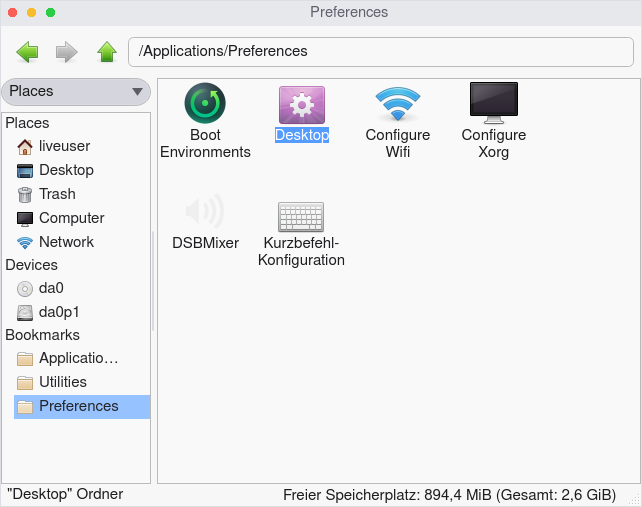Open the Applicatio… bookmark label
The width and height of the screenshot is (642, 507).
point(79,358)
